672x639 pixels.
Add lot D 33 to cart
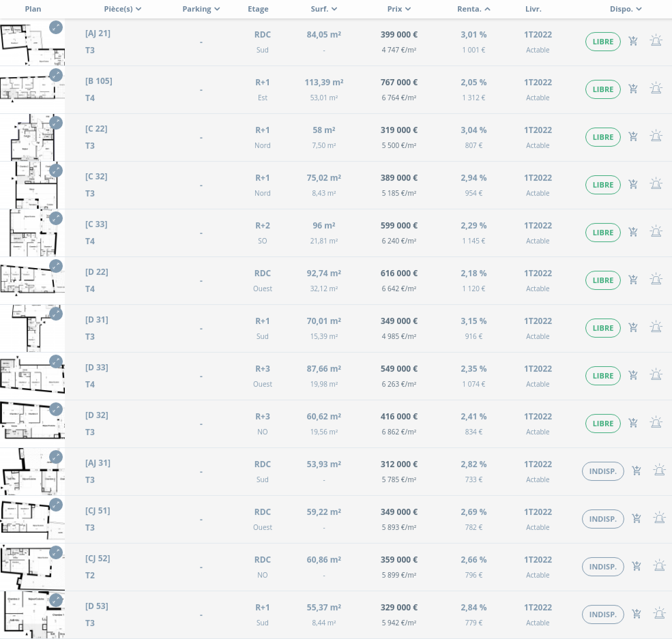[633, 375]
